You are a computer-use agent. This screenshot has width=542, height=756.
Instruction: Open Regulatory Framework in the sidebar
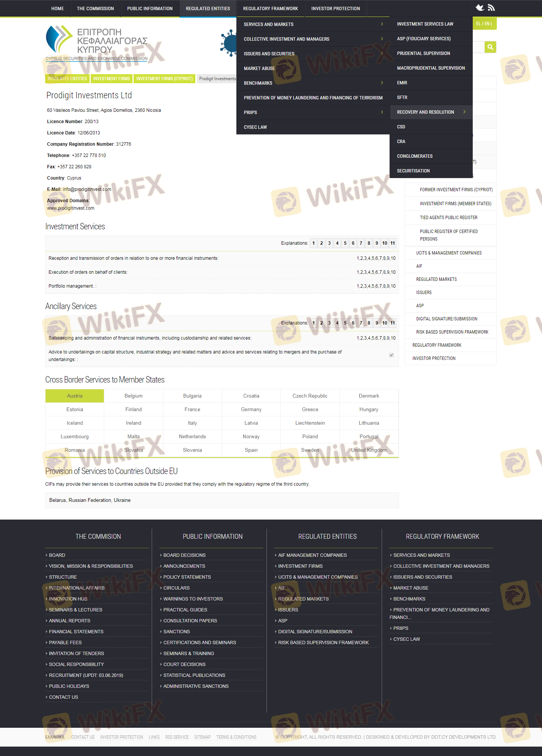coord(437,345)
